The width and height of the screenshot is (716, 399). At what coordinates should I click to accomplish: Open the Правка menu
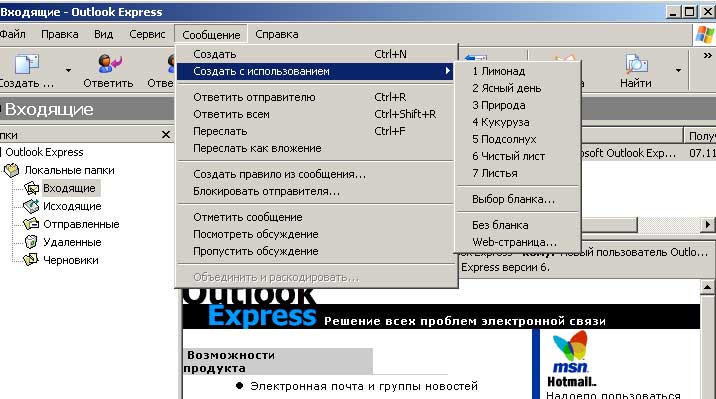pos(59,34)
